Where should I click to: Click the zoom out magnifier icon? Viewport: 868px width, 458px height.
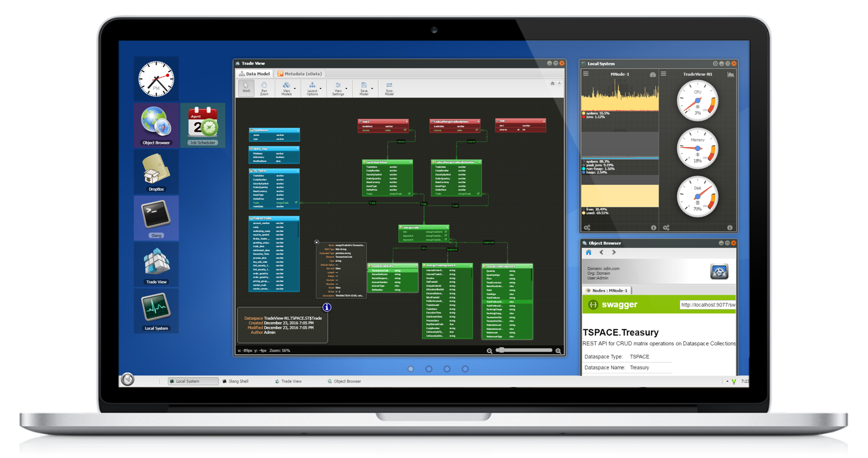[490, 351]
